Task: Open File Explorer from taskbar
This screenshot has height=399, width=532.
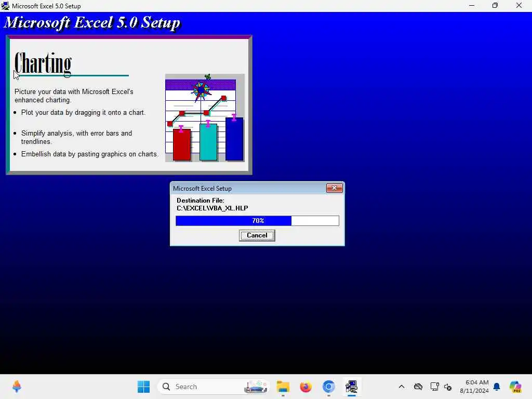Action: pyautogui.click(x=283, y=387)
